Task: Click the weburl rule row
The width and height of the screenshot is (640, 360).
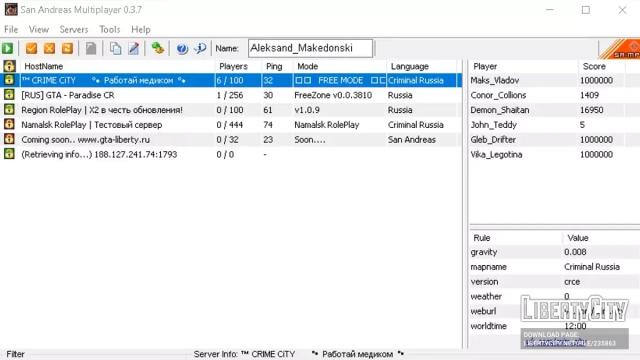Action: [x=554, y=311]
